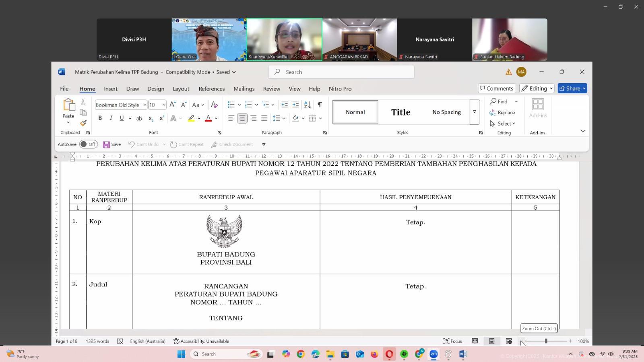The image size is (644, 362).
Task: Click the Share button
Action: click(x=572, y=88)
